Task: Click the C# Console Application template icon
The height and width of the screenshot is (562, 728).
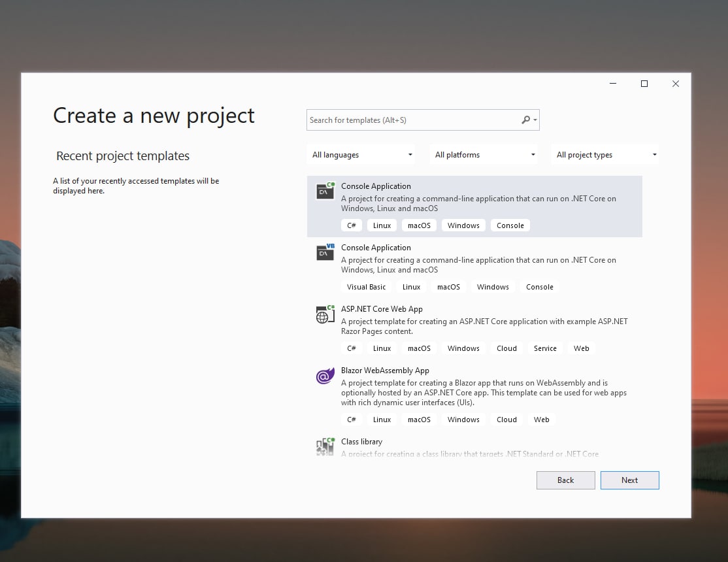Action: [x=325, y=190]
